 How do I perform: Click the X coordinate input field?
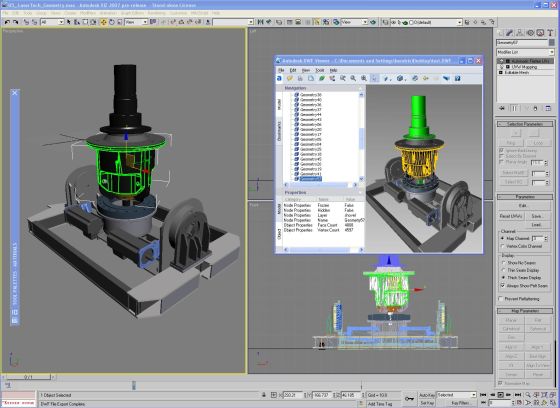(x=292, y=395)
